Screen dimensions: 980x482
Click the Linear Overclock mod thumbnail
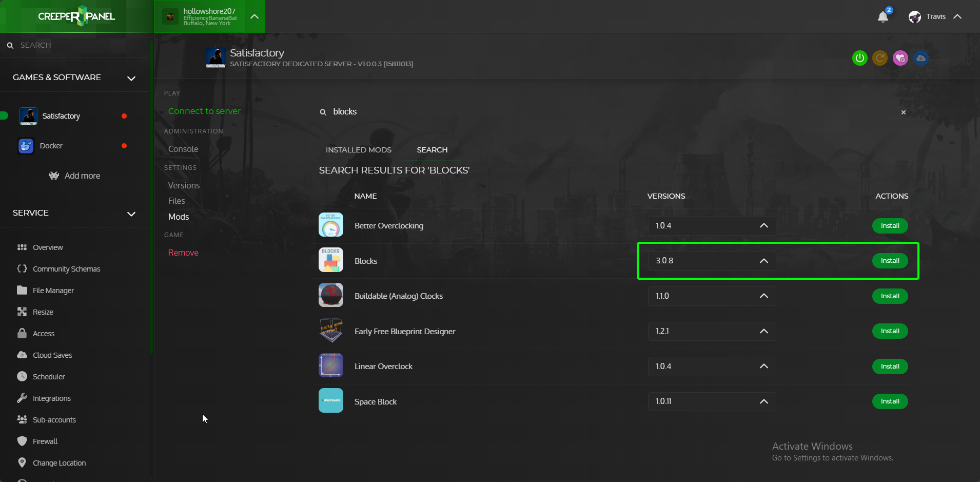[331, 365]
